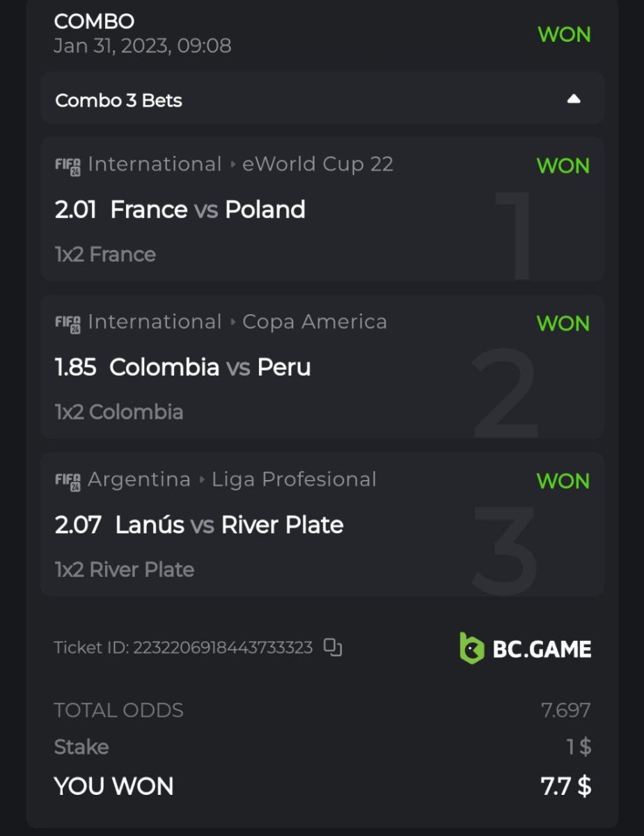Click the BC.GAME logo

click(525, 649)
